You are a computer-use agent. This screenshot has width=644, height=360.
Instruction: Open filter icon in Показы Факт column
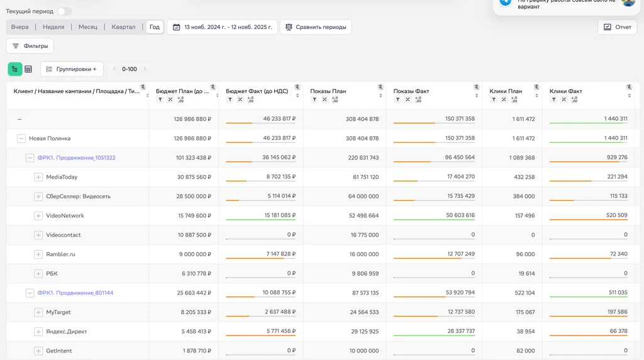[x=397, y=100]
